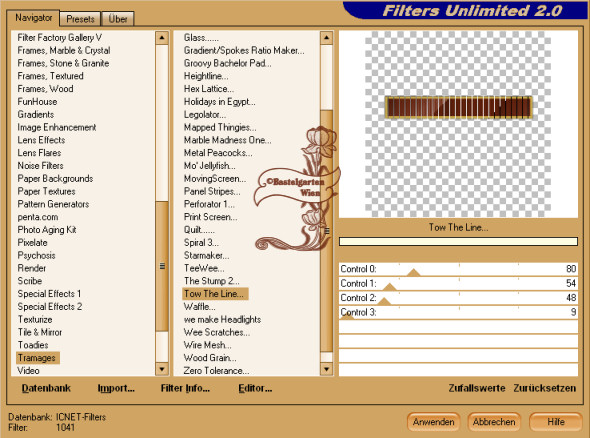The height and width of the screenshot is (438, 590).
Task: Click the Control 0 slider handle
Action: click(x=414, y=272)
